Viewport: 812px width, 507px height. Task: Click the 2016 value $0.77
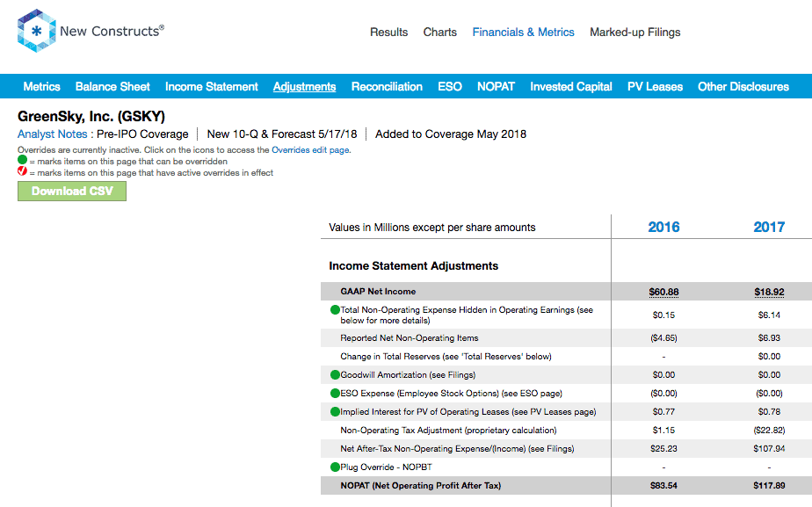click(x=663, y=412)
